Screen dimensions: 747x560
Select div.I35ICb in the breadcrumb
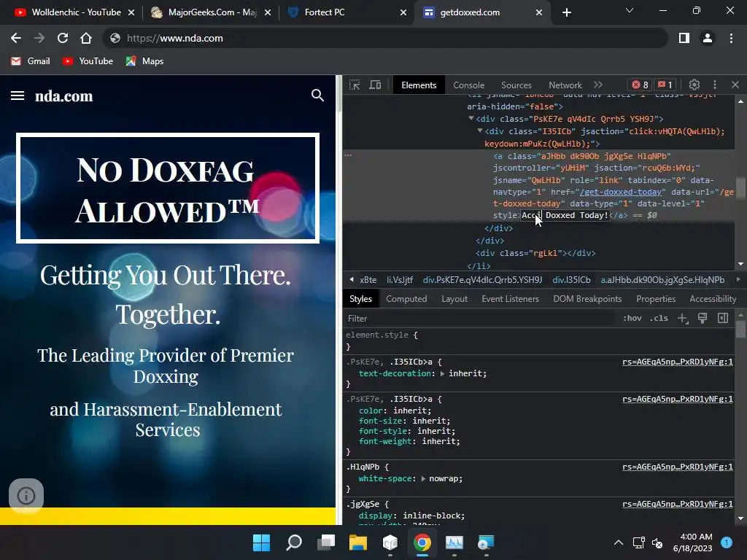point(571,280)
